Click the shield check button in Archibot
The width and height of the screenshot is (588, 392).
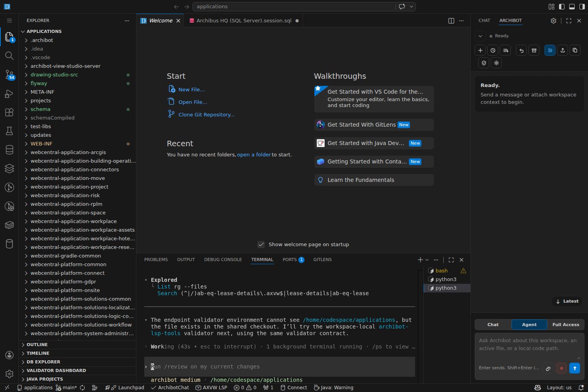(x=484, y=63)
